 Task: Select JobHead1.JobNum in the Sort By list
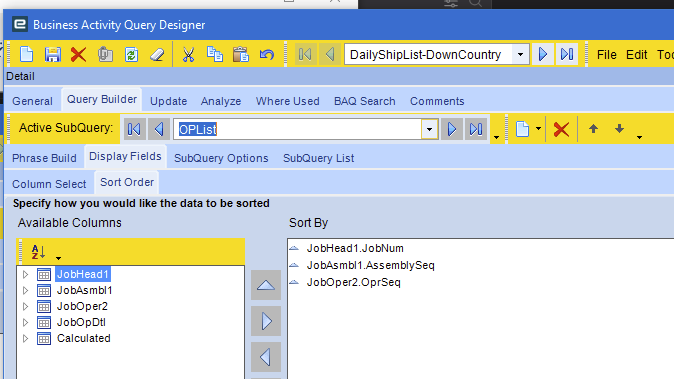pyautogui.click(x=355, y=248)
